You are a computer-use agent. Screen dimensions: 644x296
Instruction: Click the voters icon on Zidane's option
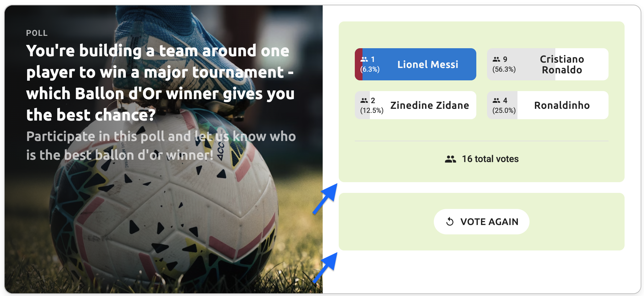(x=364, y=100)
